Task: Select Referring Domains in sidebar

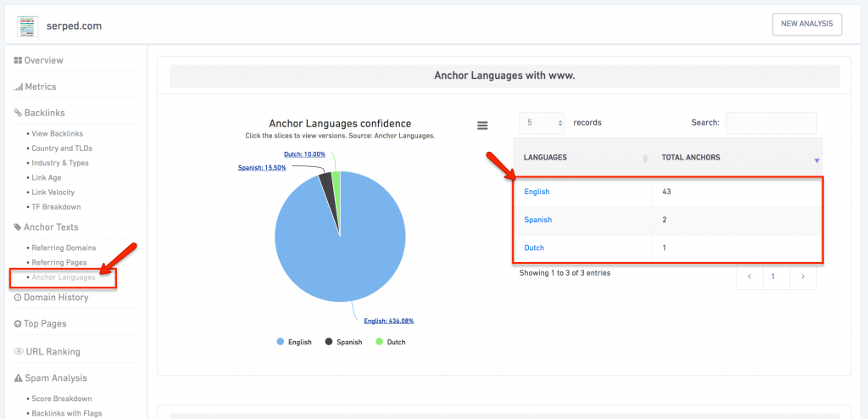Action: point(64,248)
